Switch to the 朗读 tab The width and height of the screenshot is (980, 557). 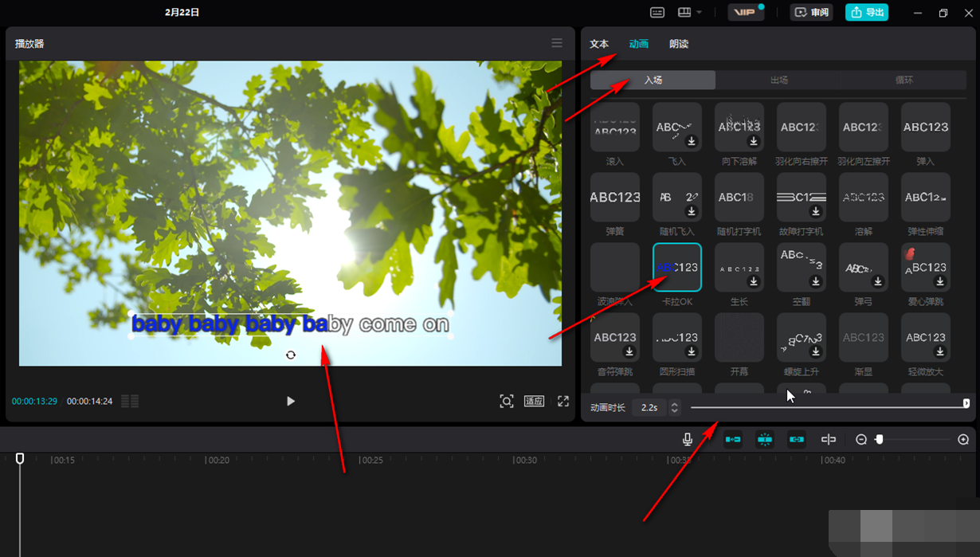(x=679, y=44)
